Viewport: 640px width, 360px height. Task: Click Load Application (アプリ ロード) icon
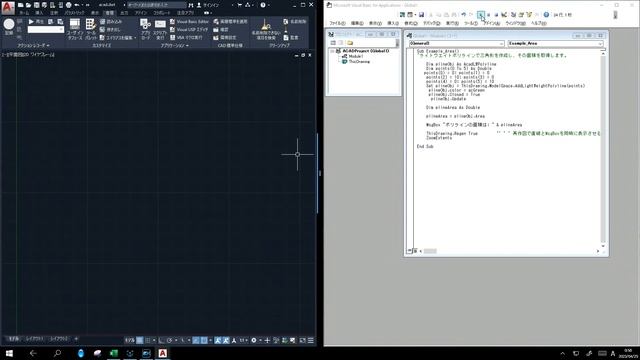(x=145, y=29)
